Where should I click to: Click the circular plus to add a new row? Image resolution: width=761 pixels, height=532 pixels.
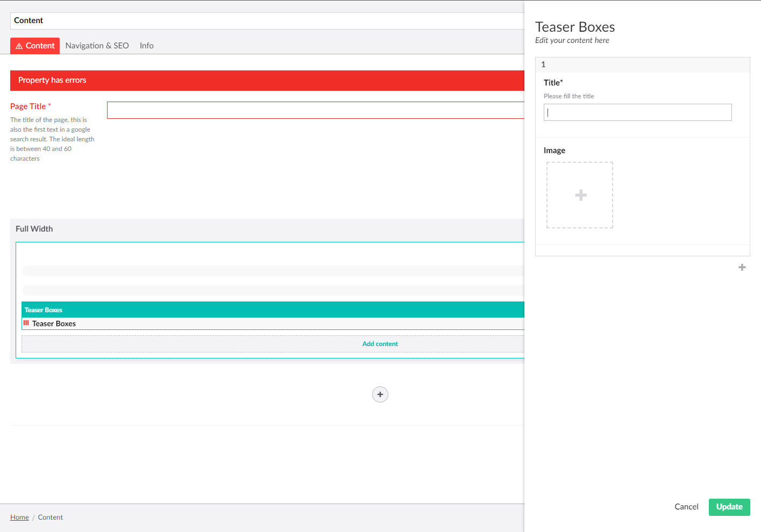point(380,394)
